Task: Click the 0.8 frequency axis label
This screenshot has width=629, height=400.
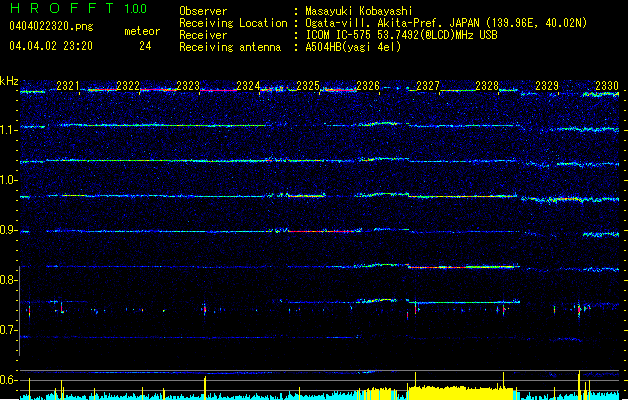Action: 9,280
